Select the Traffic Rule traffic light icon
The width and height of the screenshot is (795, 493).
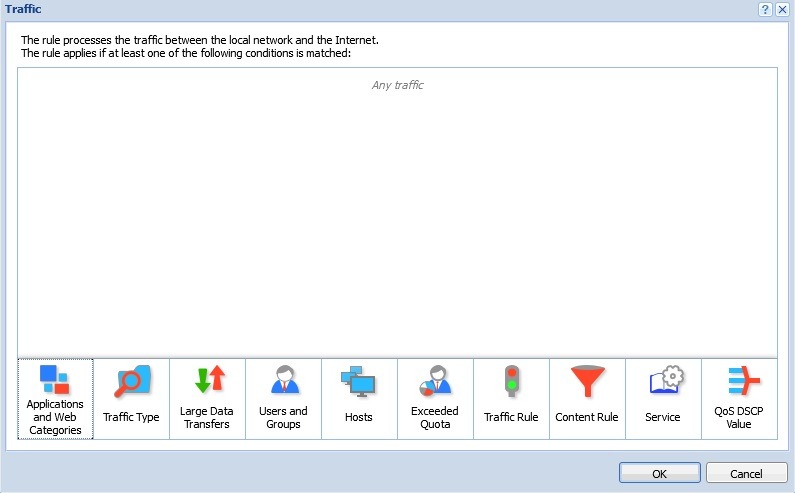(x=511, y=381)
